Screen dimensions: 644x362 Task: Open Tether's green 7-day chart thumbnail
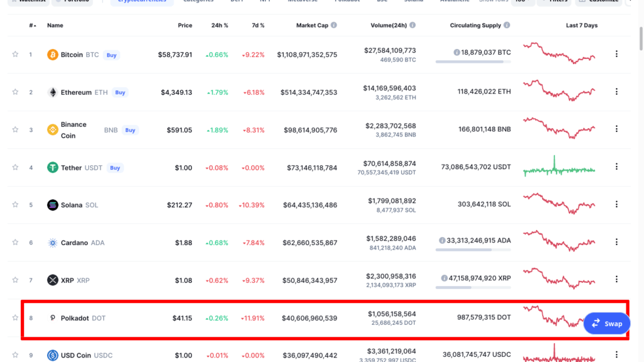[x=559, y=168]
